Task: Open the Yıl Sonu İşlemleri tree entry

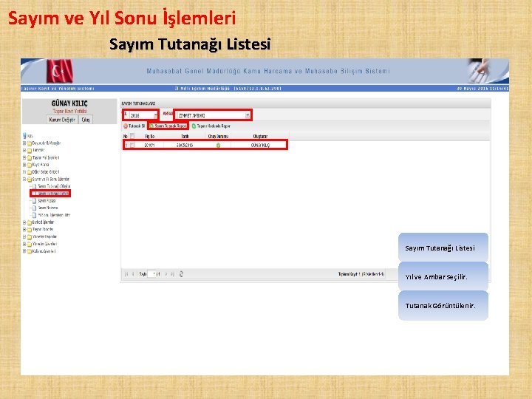Action: (x=54, y=215)
